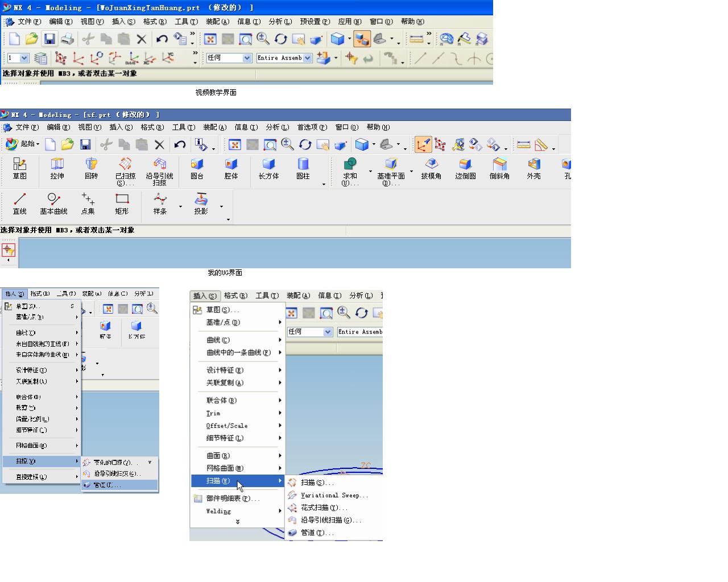Choose 花式扫描(Y)... in the submenu
This screenshot has width=728, height=582.
pos(333,508)
